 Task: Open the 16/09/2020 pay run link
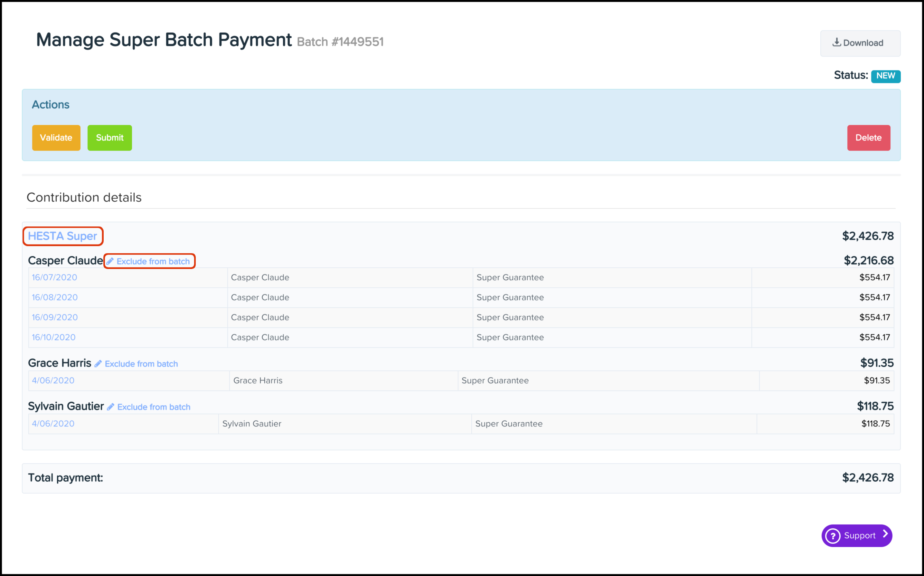pos(55,317)
